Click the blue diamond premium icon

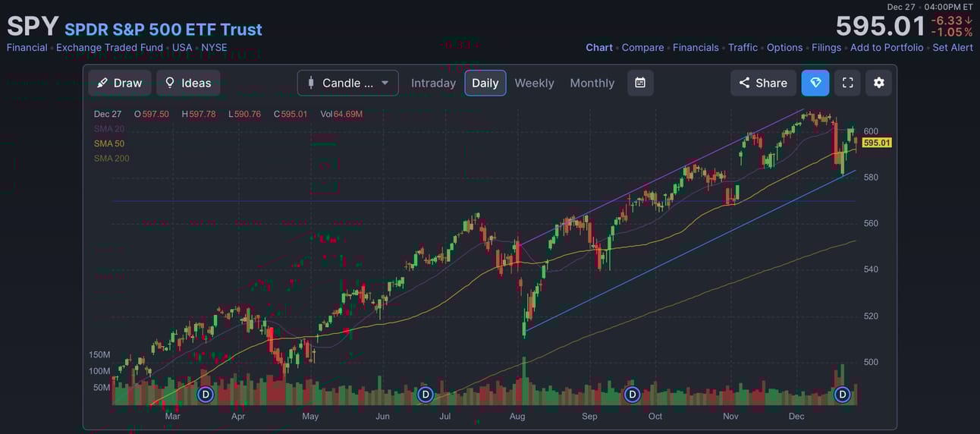tap(815, 83)
